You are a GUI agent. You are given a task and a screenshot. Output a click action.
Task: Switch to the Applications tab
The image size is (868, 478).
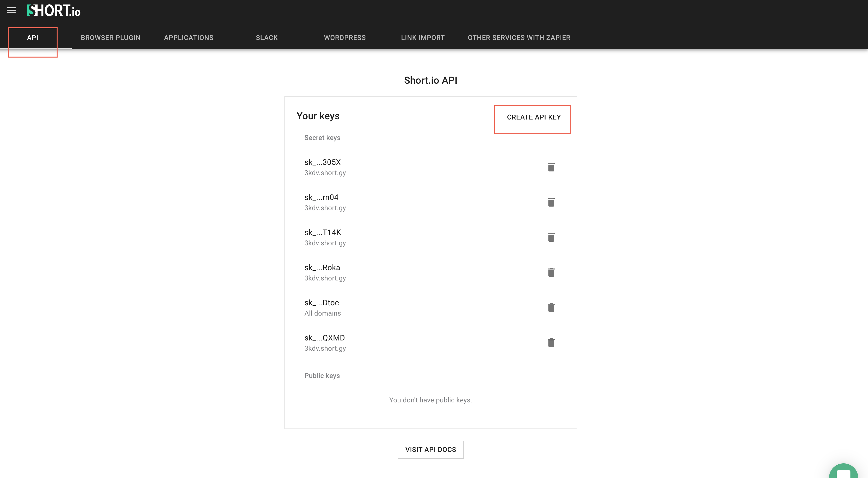(x=189, y=38)
